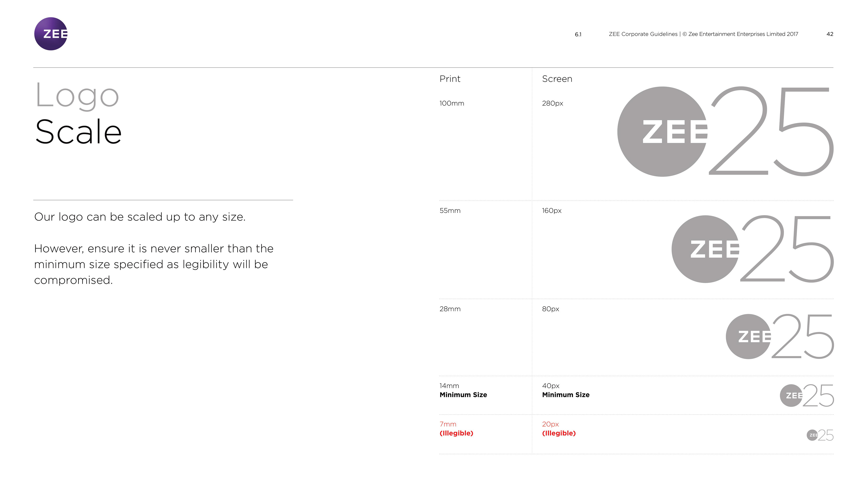Click the "Print" column header

[x=450, y=79]
